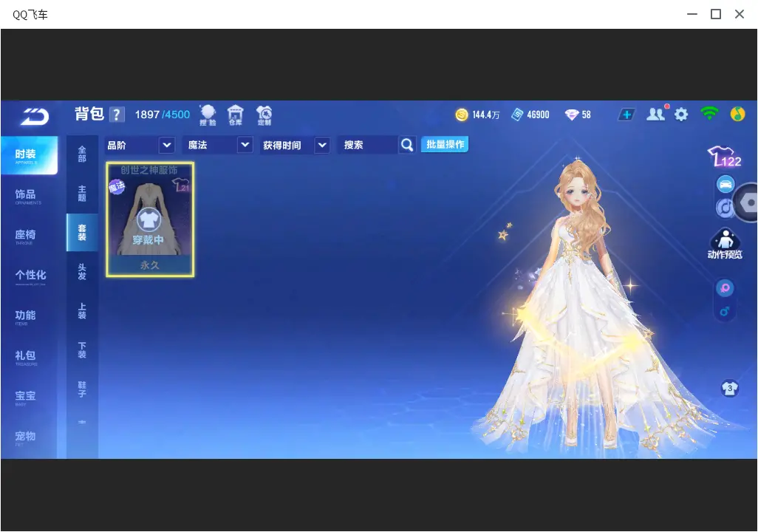
Task: Close the QQ飞车 window
Action: click(x=740, y=15)
